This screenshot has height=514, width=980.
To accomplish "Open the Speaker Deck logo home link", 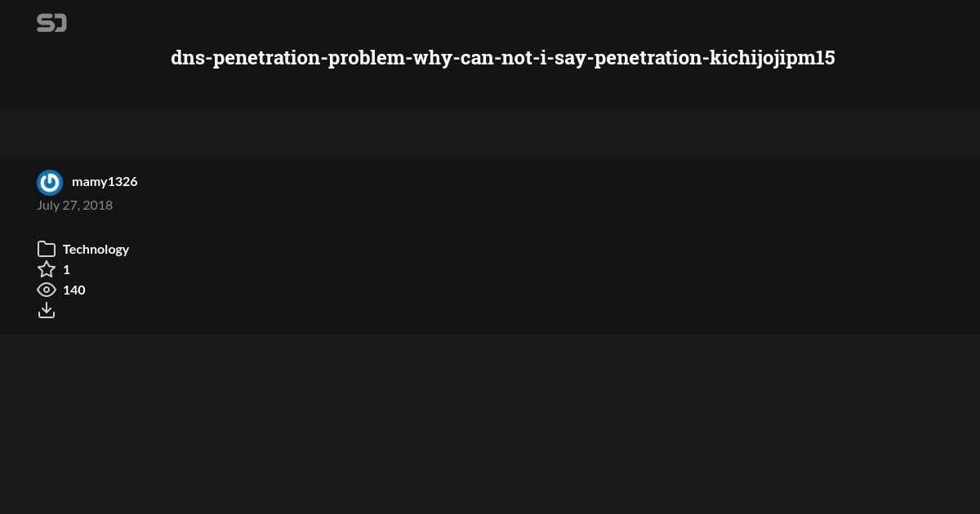I will click(x=51, y=23).
